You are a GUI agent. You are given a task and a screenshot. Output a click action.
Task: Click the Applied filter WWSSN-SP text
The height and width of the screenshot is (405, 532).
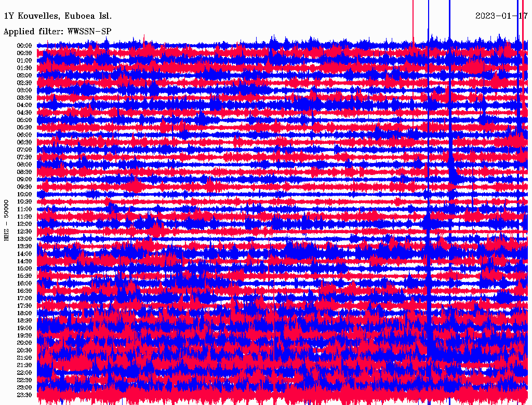click(57, 32)
